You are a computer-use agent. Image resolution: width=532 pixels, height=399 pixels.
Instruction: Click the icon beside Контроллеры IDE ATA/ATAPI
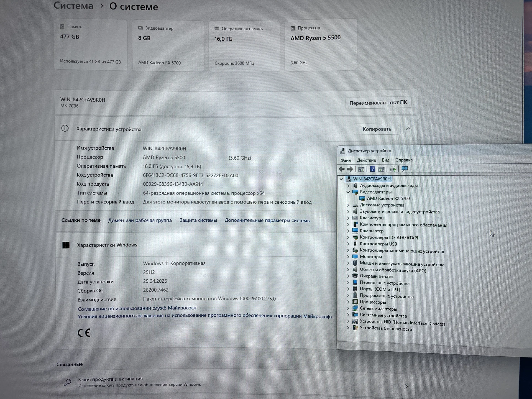(355, 237)
